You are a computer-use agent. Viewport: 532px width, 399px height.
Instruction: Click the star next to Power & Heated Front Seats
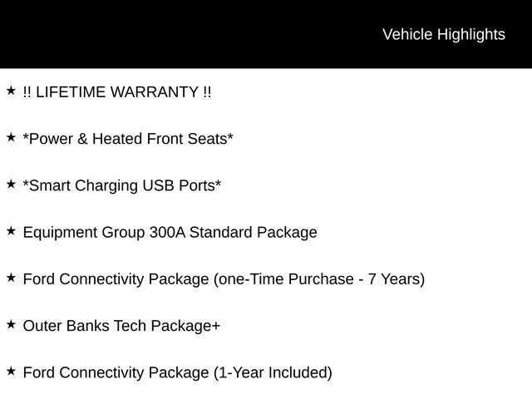point(11,136)
